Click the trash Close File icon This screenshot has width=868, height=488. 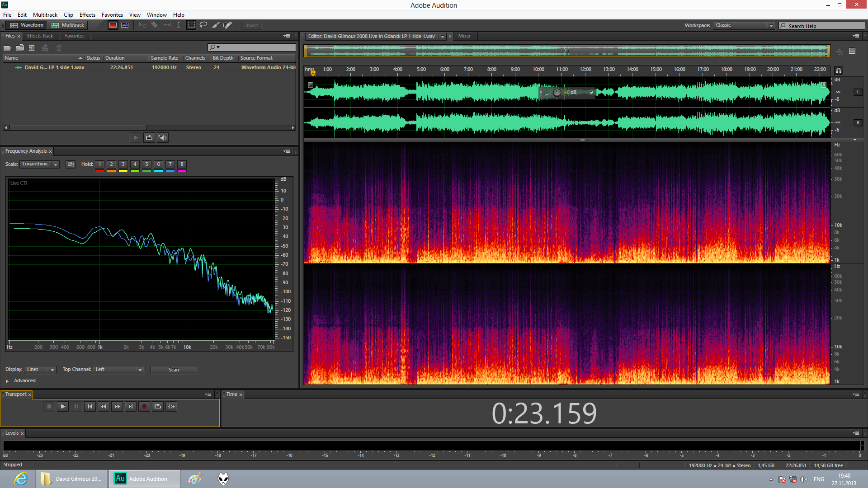pos(59,48)
